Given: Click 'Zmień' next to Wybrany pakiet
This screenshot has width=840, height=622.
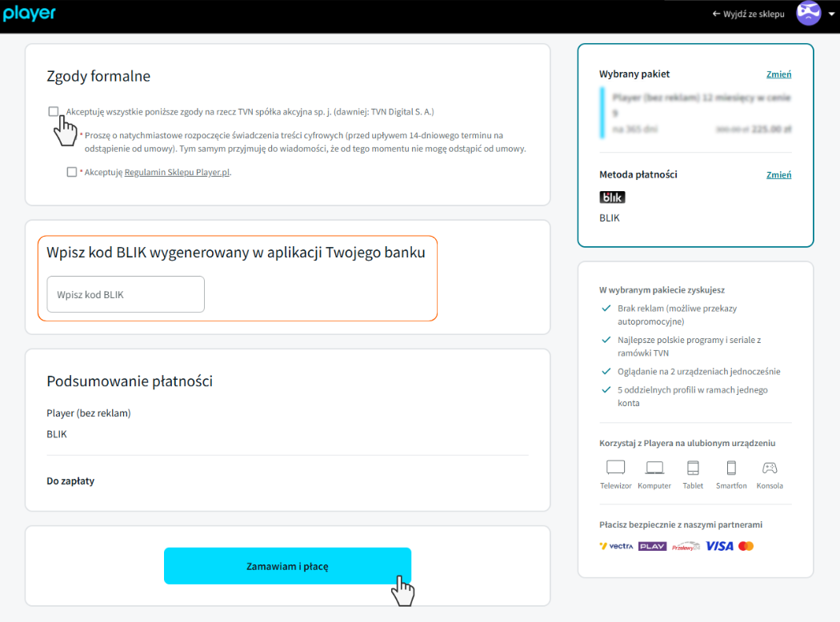Looking at the screenshot, I should [778, 74].
